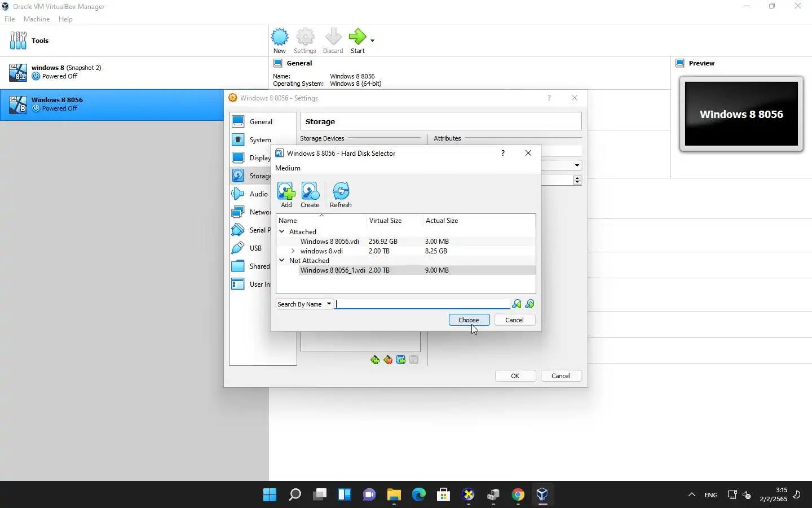This screenshot has height=508, width=812.
Task: Click the Windows 8 8056 preview thumbnail
Action: [742, 114]
